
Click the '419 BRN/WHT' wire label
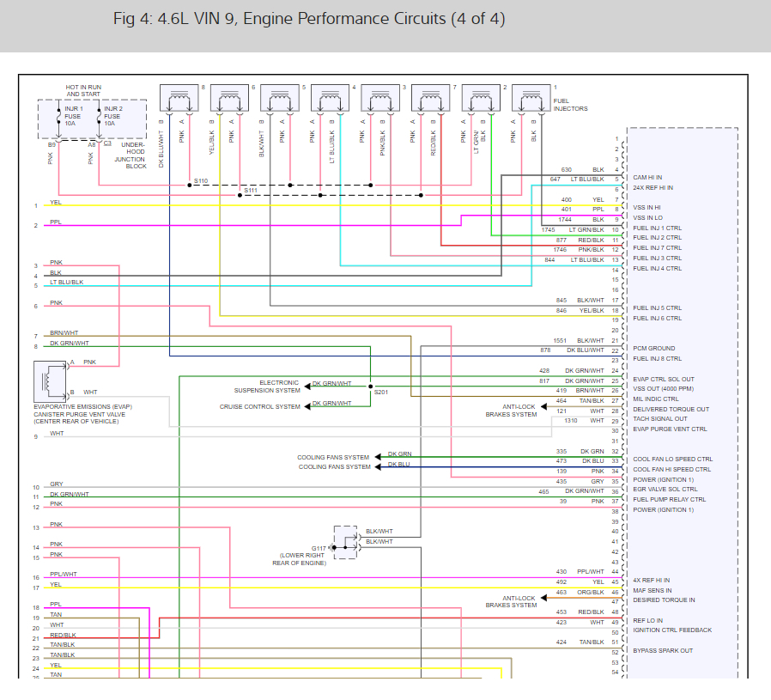pyautogui.click(x=580, y=390)
